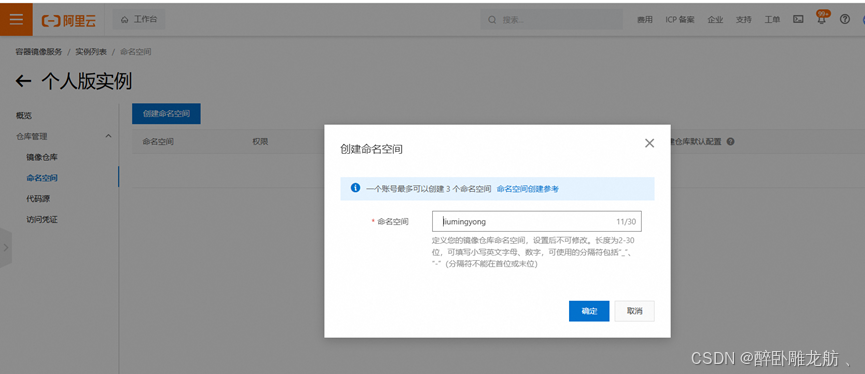Select 代码源 in the sidebar
Screen dimensions: 865x374
38,199
